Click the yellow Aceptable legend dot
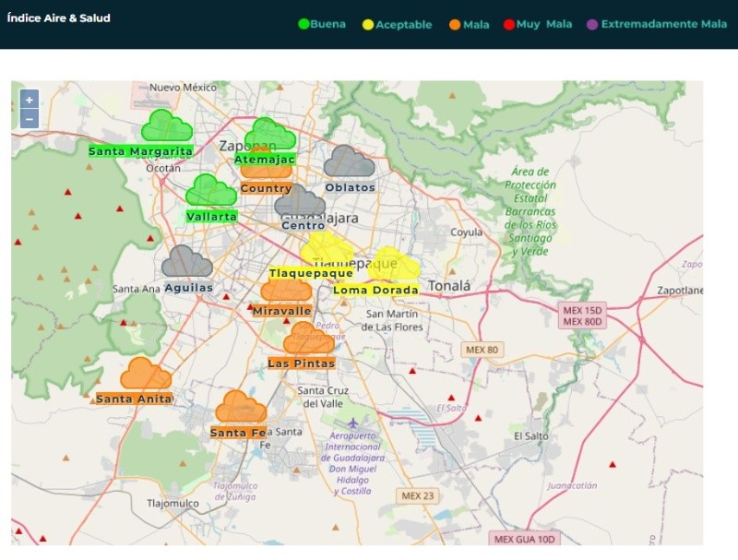The height and width of the screenshot is (560, 738). pos(368,25)
